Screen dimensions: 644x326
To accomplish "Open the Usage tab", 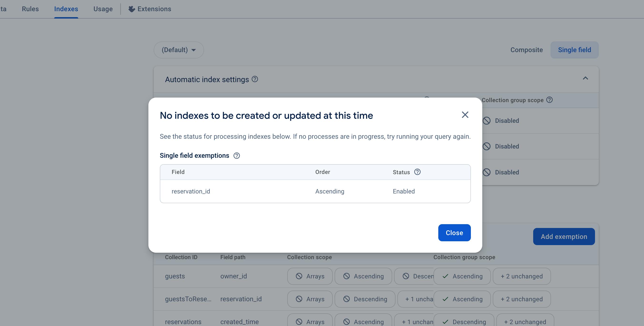I will [103, 9].
